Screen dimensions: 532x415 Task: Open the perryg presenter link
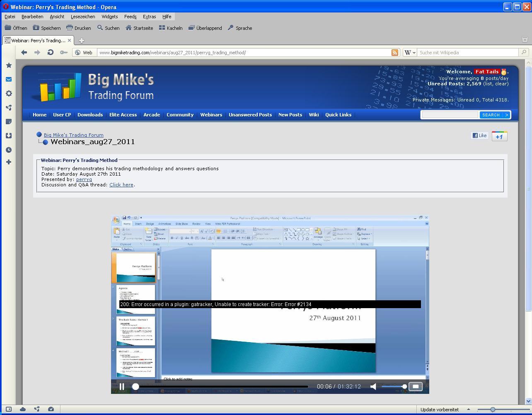84,179
